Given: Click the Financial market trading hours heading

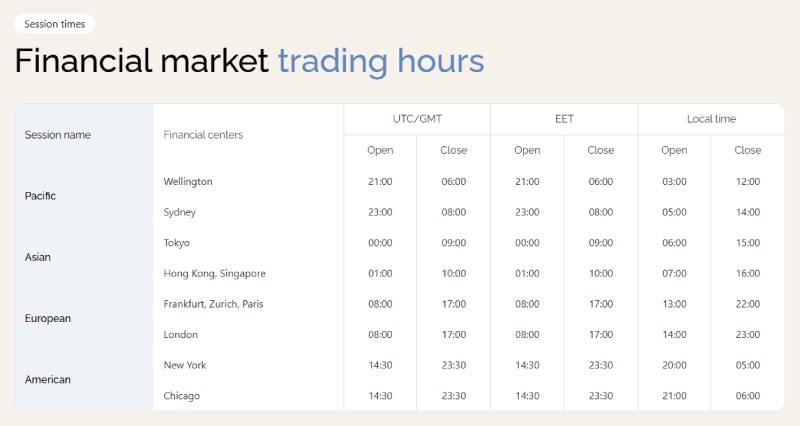Looking at the screenshot, I should click(249, 61).
